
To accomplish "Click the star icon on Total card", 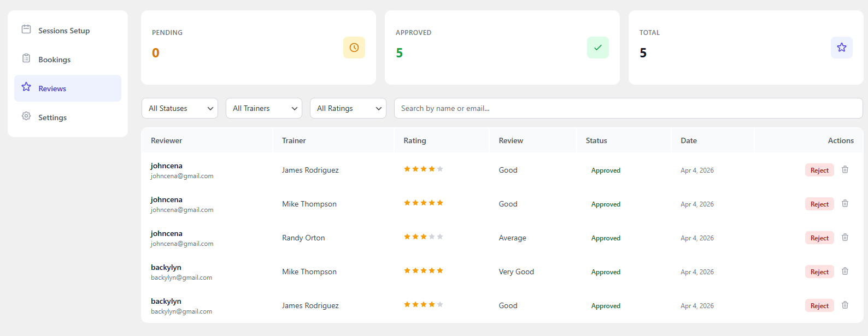I will pos(841,48).
